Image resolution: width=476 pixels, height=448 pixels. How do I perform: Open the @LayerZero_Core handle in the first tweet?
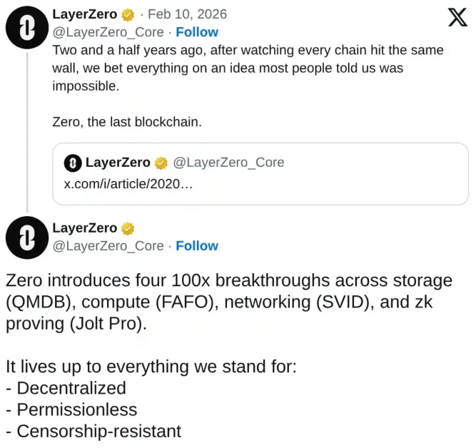[x=108, y=32]
